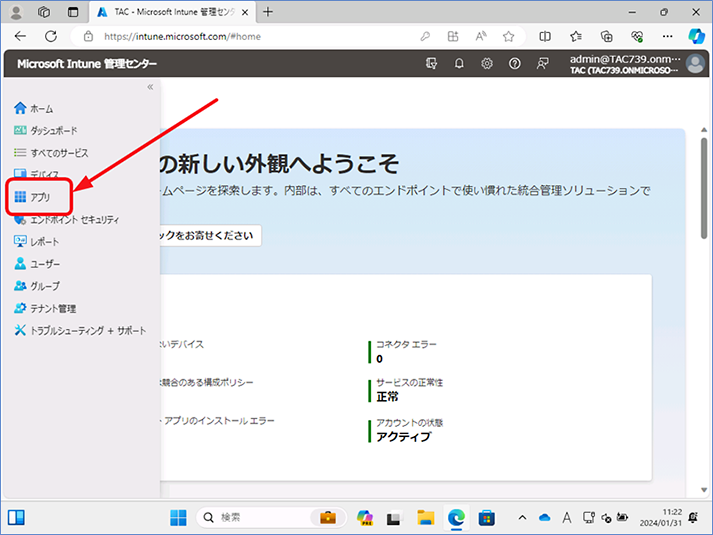The width and height of the screenshot is (713, 535).
Task: Click the アカウントの状態 status アクティブ
Action: 403,437
